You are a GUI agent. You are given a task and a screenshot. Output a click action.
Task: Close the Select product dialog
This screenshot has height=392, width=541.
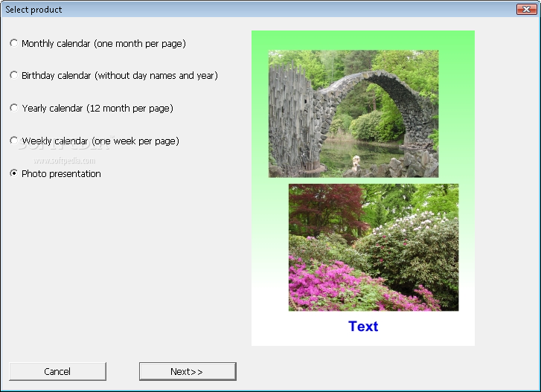526,10
